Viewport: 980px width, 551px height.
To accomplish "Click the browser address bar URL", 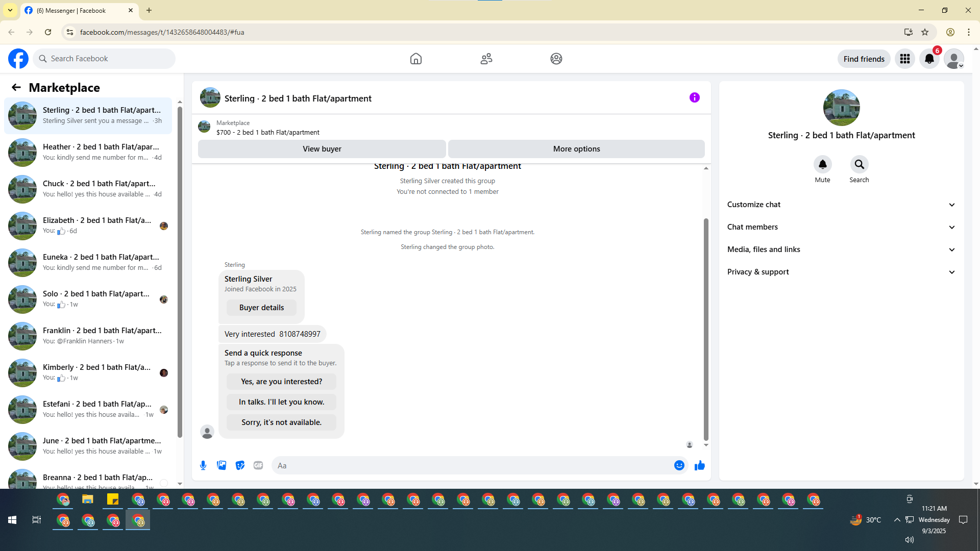I will click(162, 32).
